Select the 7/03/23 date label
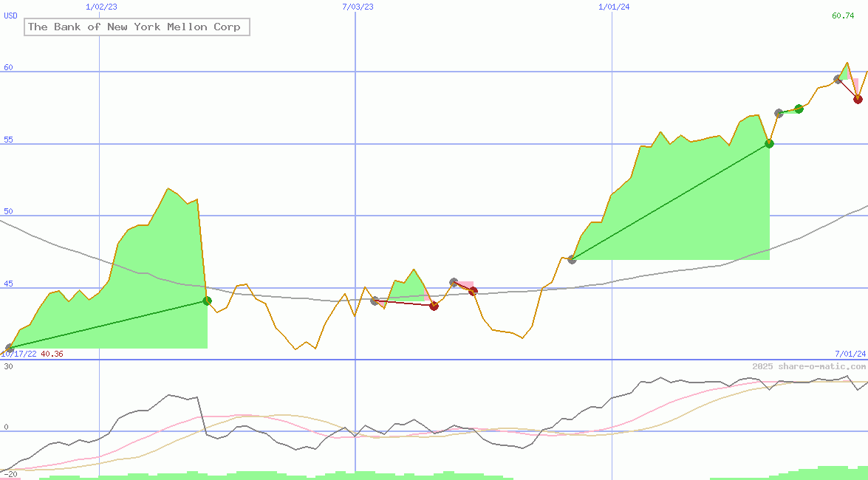This screenshot has height=480, width=868. pyautogui.click(x=358, y=7)
